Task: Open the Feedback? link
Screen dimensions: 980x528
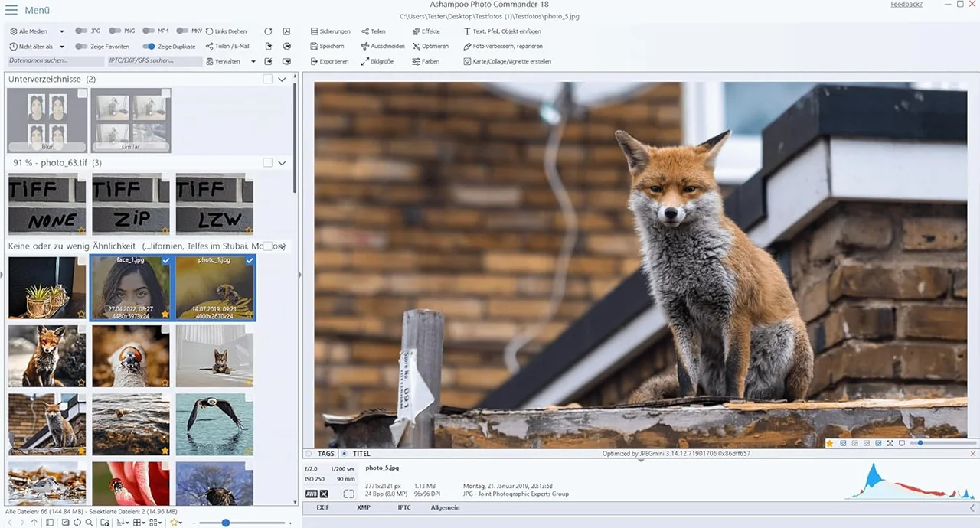Action: [x=906, y=5]
